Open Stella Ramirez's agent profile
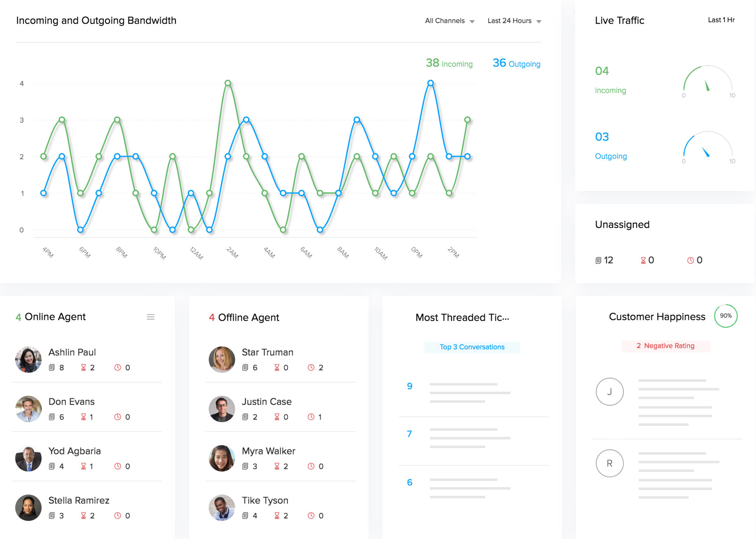 [79, 500]
